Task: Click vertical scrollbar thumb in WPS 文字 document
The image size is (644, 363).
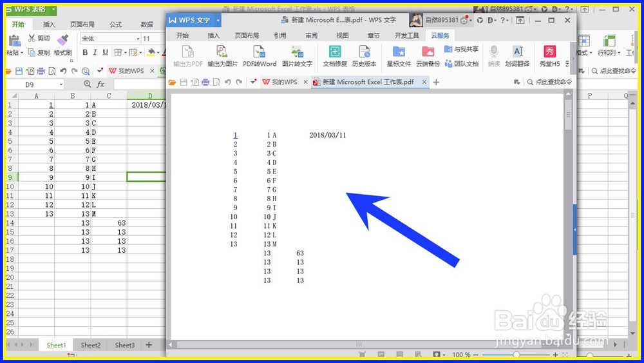Action: (x=568, y=115)
